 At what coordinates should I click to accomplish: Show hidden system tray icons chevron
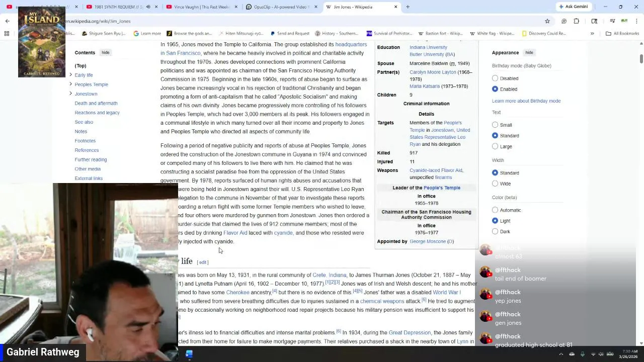561,354
